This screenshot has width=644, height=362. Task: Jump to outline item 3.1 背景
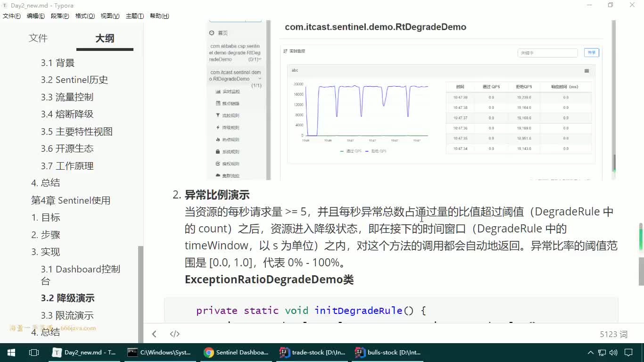coord(58,63)
